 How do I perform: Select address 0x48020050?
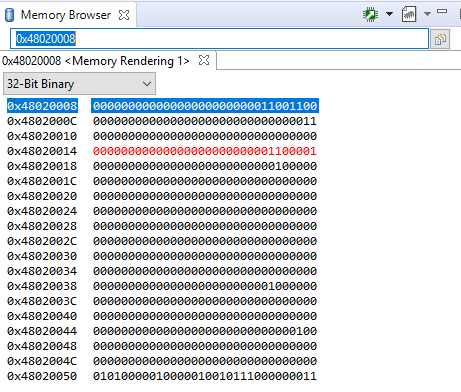pos(42,376)
